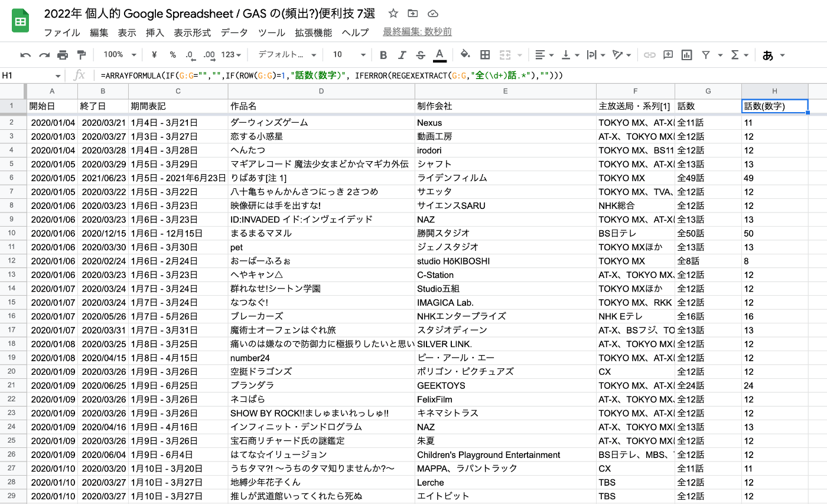Insert a chart

(x=686, y=55)
